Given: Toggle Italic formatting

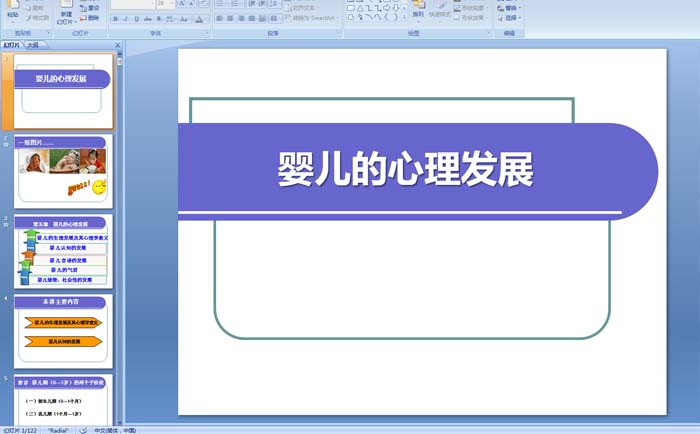Looking at the screenshot, I should [126, 19].
